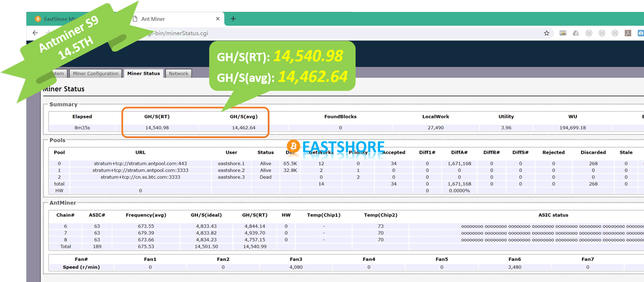
Task: Click the Discarded column header in Pools
Action: tap(593, 153)
